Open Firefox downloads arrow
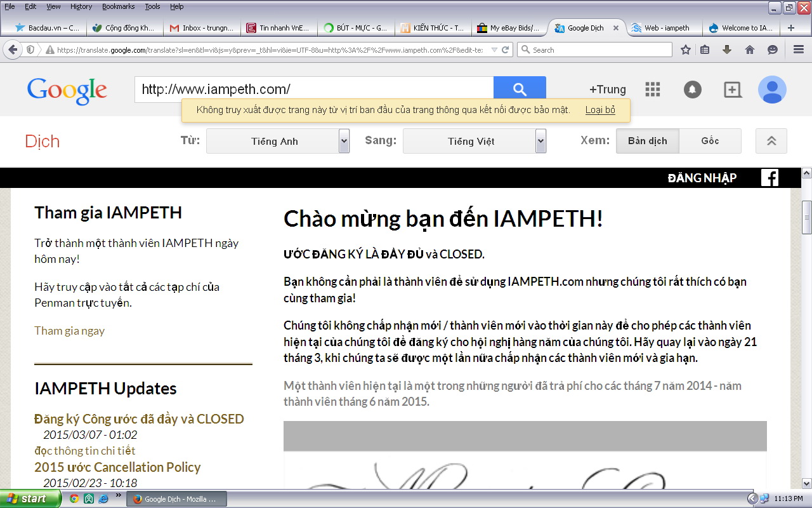Screen dimensions: 812x508 click(727, 50)
